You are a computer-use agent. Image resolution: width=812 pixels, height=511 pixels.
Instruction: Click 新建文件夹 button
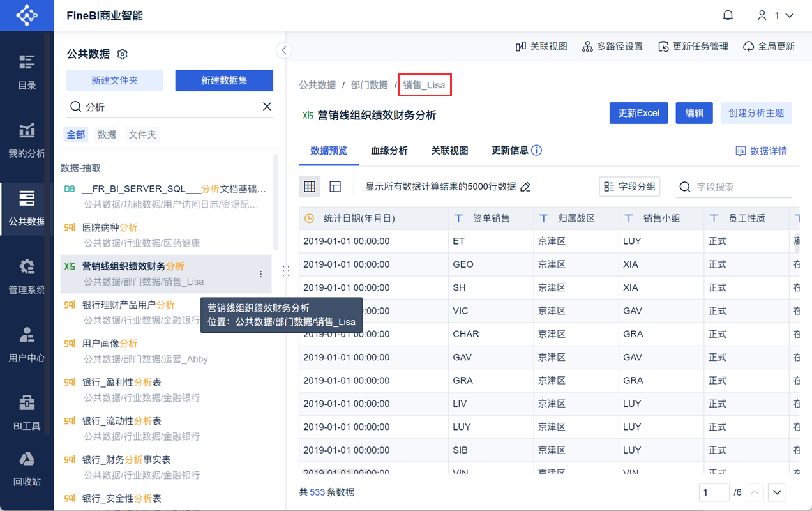pos(115,80)
